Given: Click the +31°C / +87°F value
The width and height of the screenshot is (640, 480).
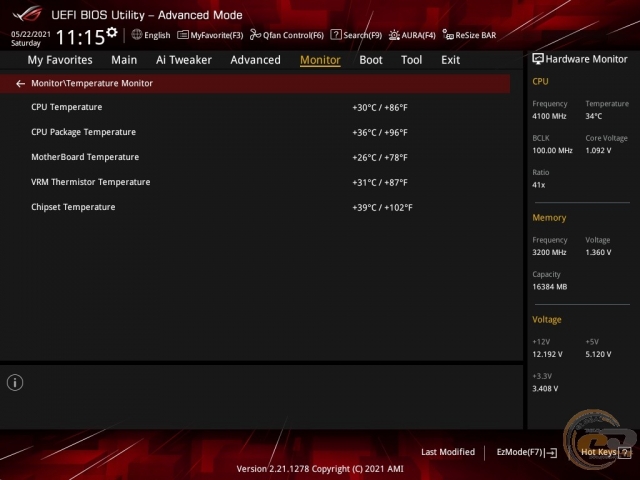Looking at the screenshot, I should 380,182.
